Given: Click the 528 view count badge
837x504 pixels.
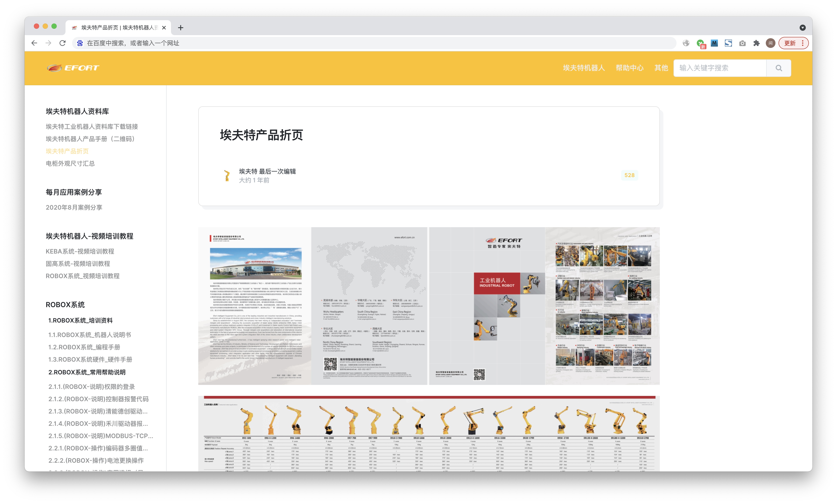Looking at the screenshot, I should pyautogui.click(x=629, y=175).
